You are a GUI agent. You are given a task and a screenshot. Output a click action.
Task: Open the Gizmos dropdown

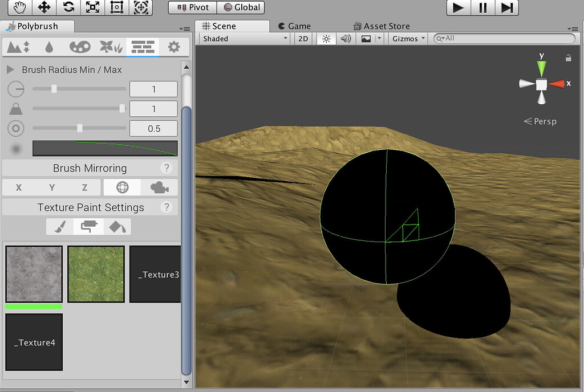point(407,39)
